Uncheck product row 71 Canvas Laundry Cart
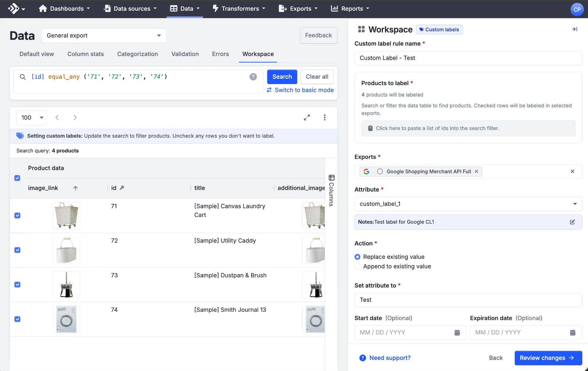Image resolution: width=588 pixels, height=371 pixels. pos(17,215)
